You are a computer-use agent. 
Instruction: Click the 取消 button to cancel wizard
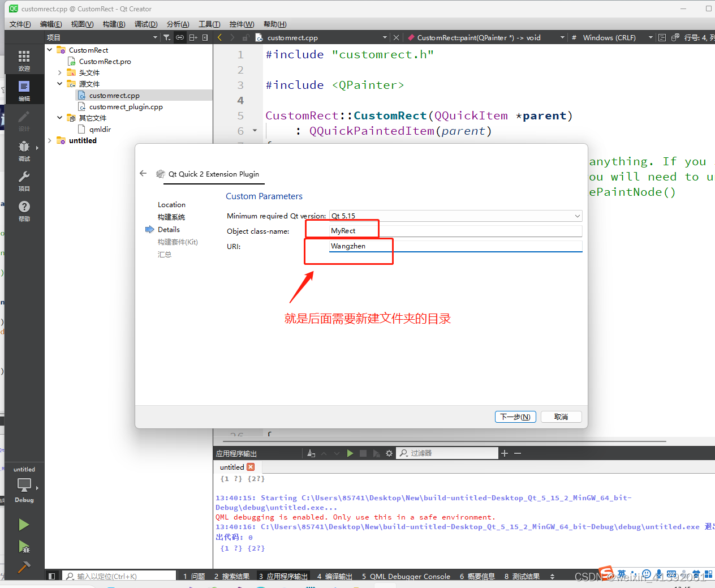561,417
